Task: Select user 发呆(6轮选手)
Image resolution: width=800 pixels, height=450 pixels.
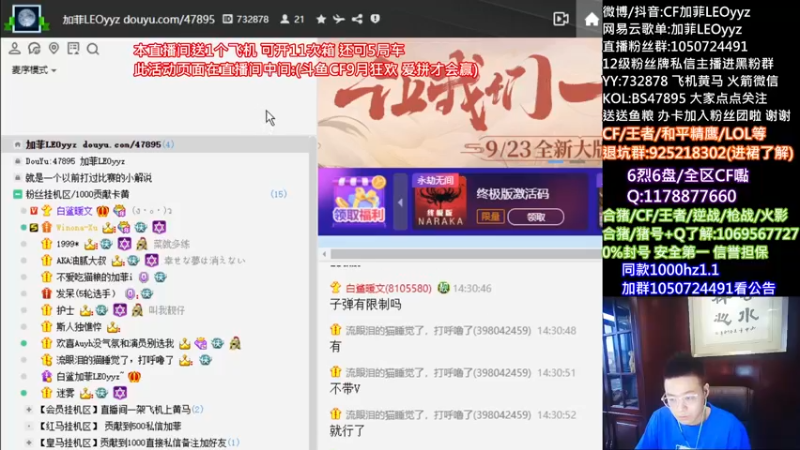Action: [x=86, y=293]
